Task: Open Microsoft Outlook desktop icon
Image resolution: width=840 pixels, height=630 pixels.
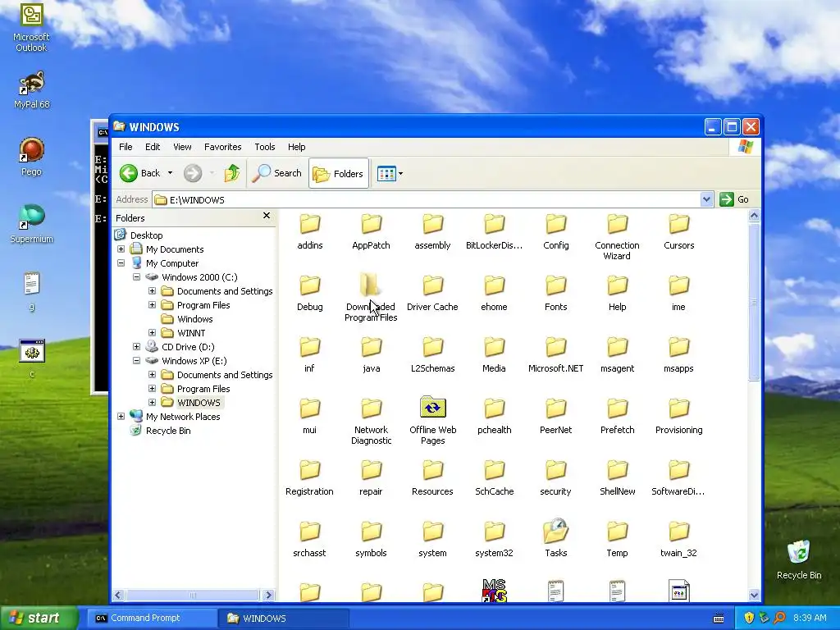Action: pos(31,27)
